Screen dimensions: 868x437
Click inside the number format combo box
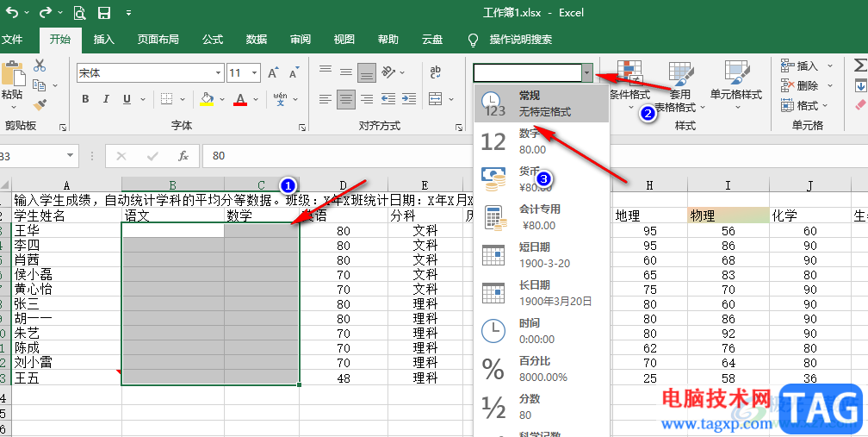pos(527,72)
